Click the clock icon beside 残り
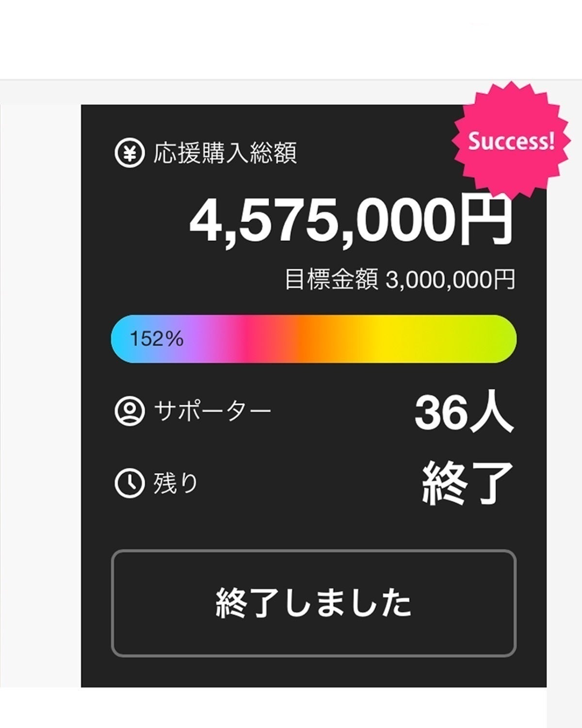 [x=129, y=483]
